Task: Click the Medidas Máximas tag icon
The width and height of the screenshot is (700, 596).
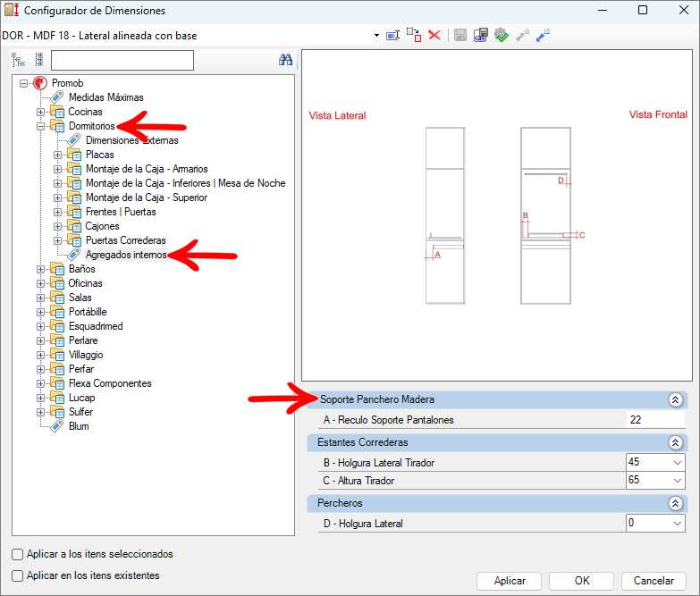Action: point(56,97)
